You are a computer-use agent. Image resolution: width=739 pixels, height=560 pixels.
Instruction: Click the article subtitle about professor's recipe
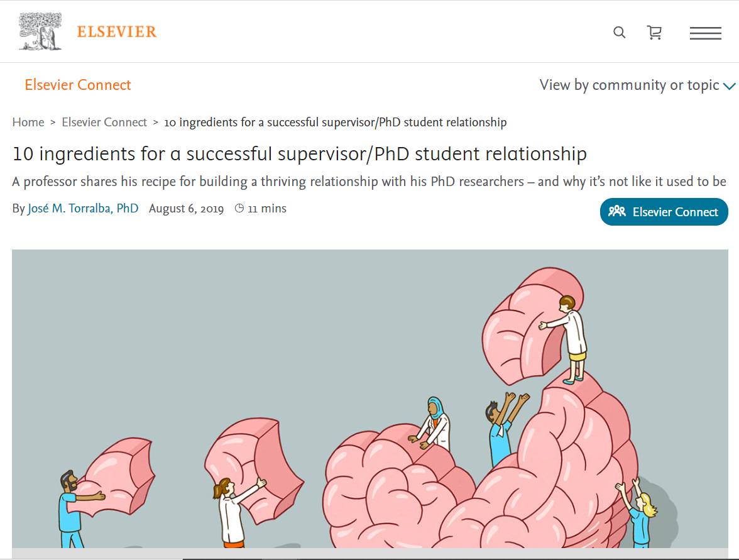coord(369,182)
